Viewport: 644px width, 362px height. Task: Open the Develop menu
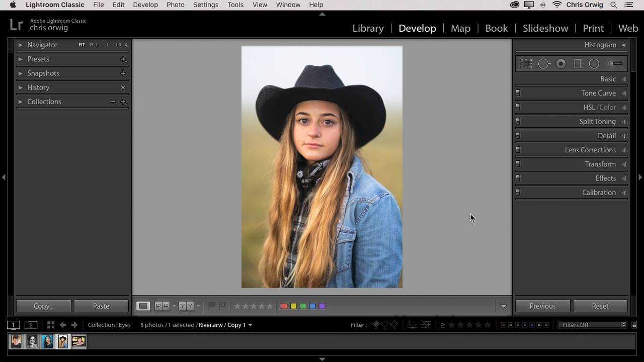145,5
